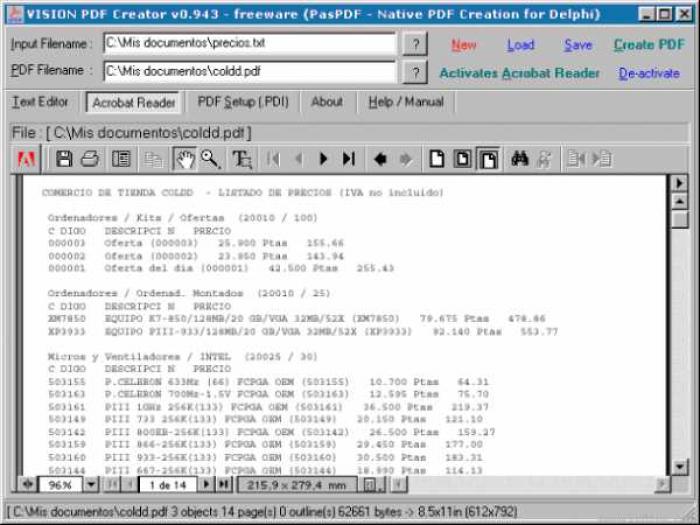
Task: Click the horizontal scrollbar left arrow
Action: point(399,484)
